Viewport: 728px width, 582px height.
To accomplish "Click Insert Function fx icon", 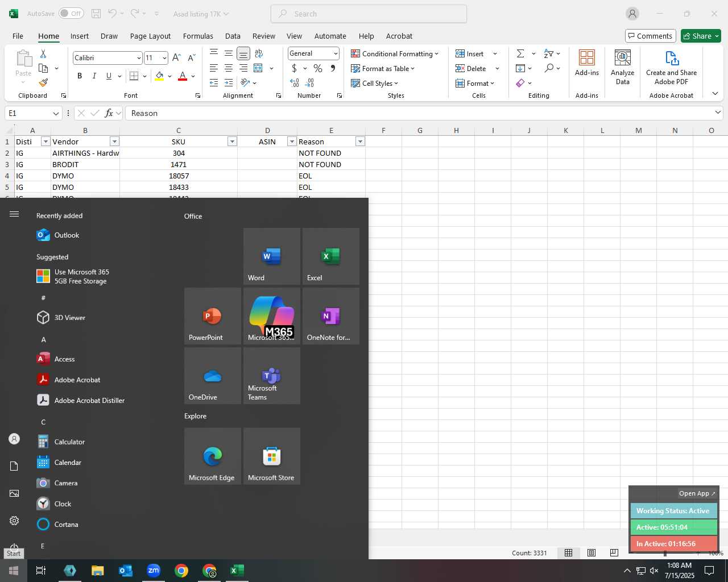I will [109, 113].
